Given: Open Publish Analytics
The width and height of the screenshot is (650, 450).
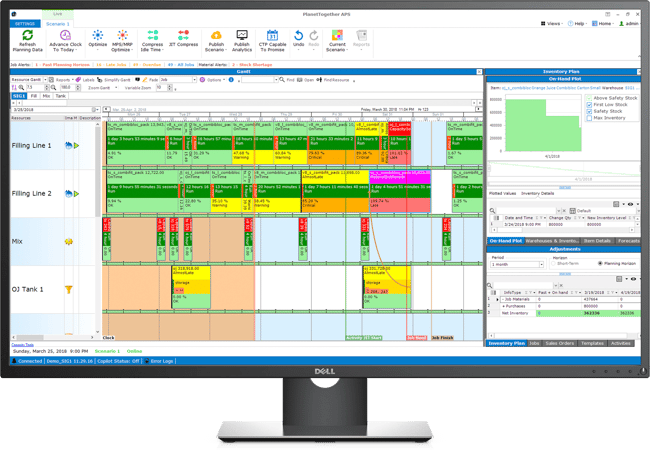Looking at the screenshot, I should pyautogui.click(x=242, y=41).
